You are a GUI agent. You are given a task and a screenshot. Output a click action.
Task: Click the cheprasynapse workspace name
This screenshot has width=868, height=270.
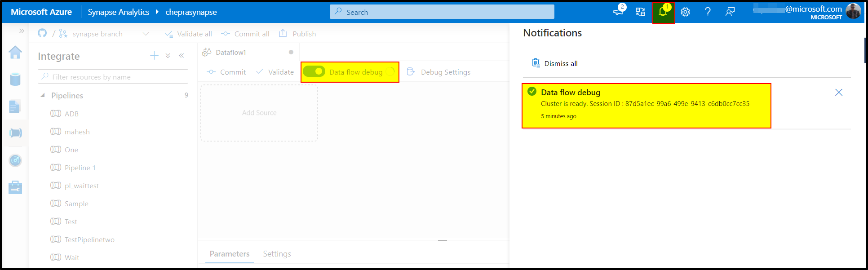pyautogui.click(x=191, y=12)
